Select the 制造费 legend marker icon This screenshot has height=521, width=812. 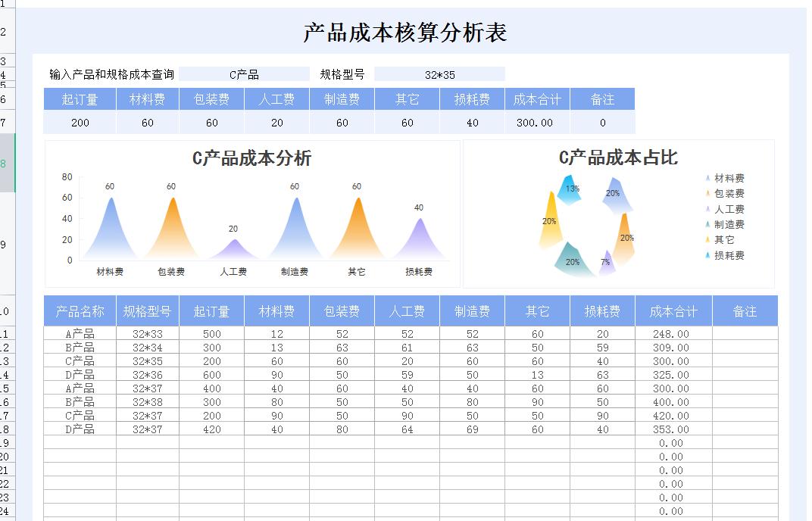point(708,224)
